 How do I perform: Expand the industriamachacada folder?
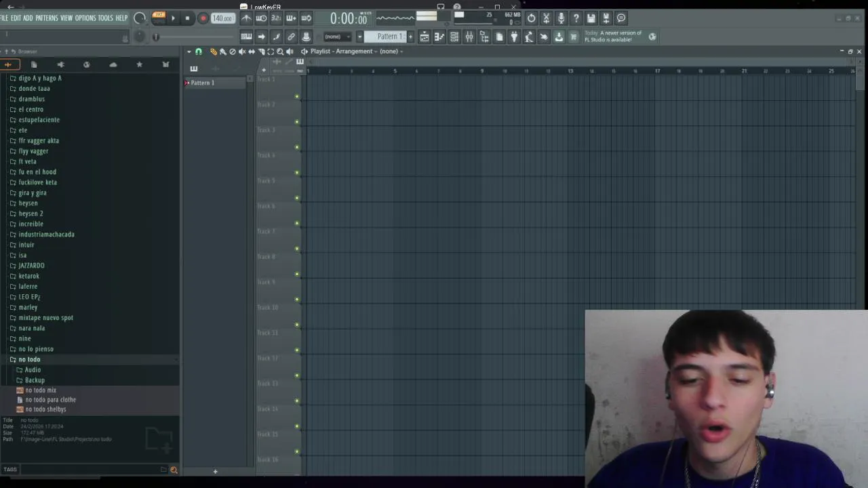click(x=46, y=235)
